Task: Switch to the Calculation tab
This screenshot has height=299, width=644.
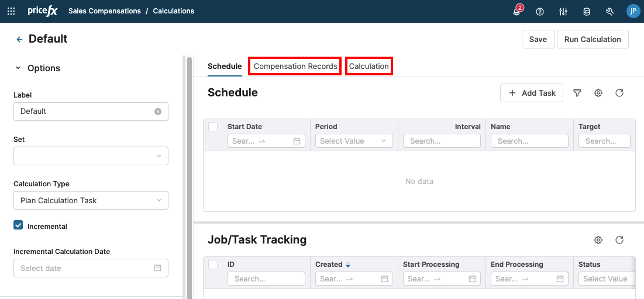Action: pos(369,67)
